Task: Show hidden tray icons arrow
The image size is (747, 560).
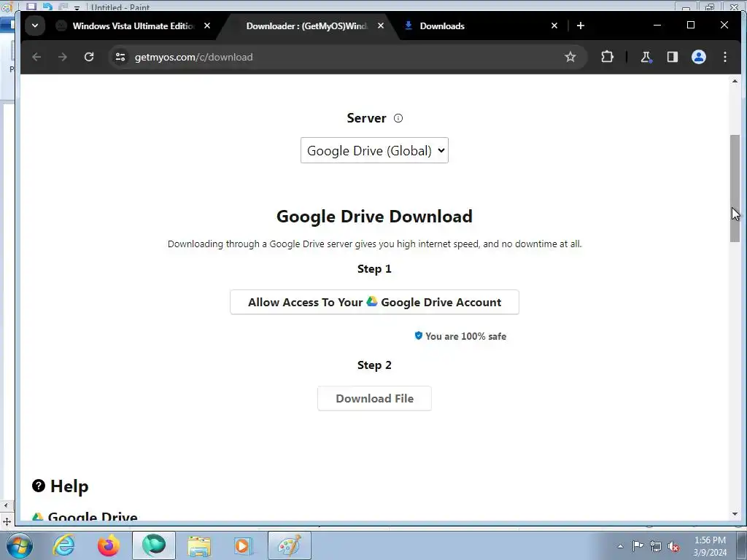Action: [x=620, y=546]
